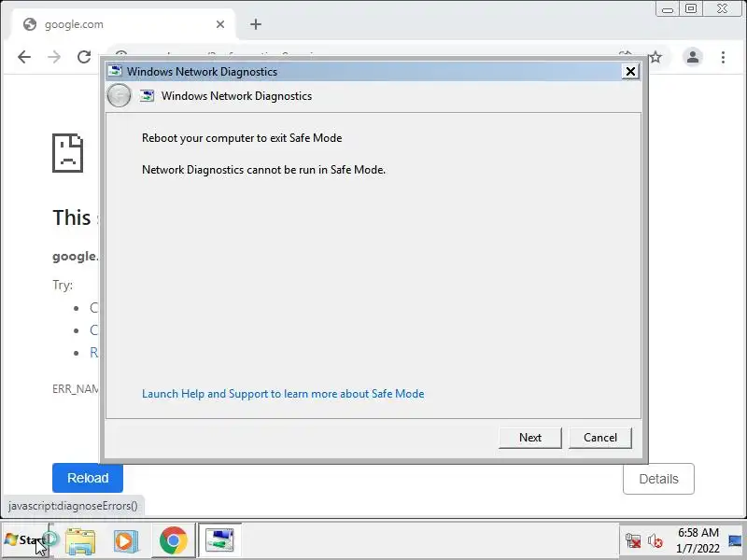Open the clock showing 6:58 AM
Viewport: 747px width, 560px height.
(698, 540)
